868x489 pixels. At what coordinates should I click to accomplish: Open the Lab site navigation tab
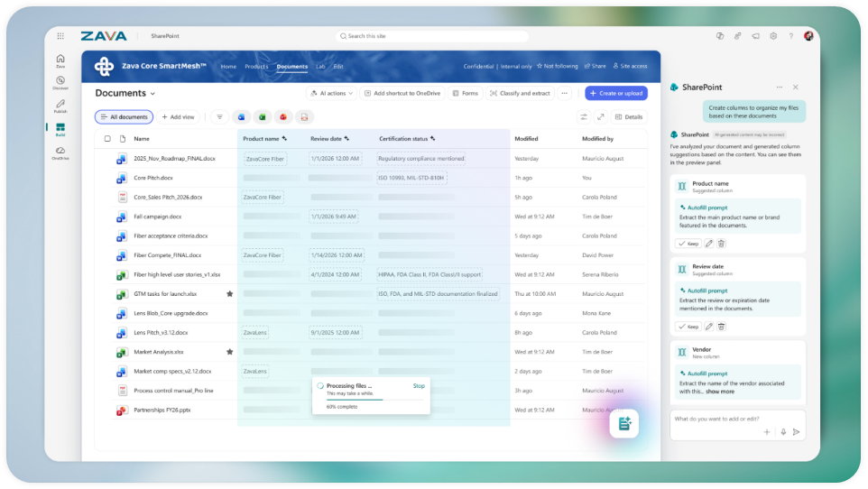click(320, 67)
